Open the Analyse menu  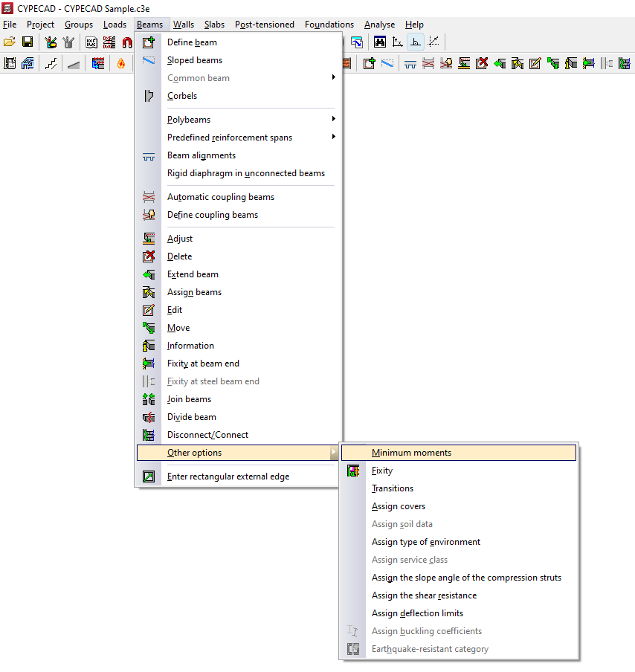click(x=379, y=25)
